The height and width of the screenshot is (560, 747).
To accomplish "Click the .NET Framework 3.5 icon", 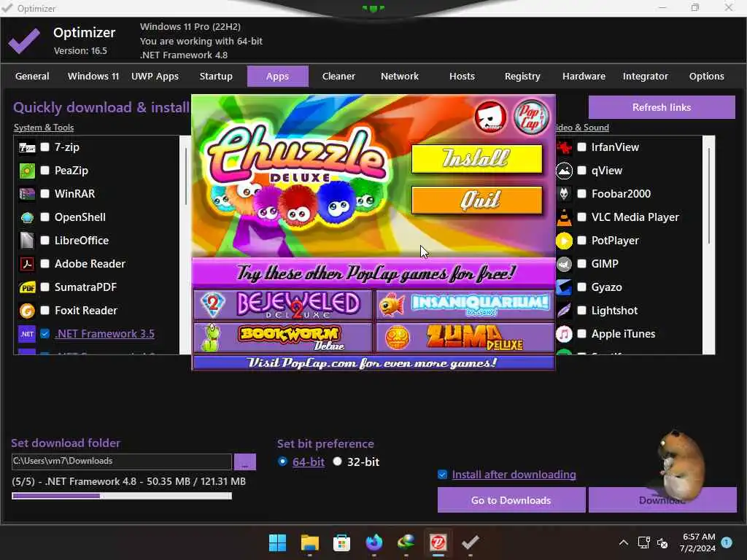I will coord(27,334).
